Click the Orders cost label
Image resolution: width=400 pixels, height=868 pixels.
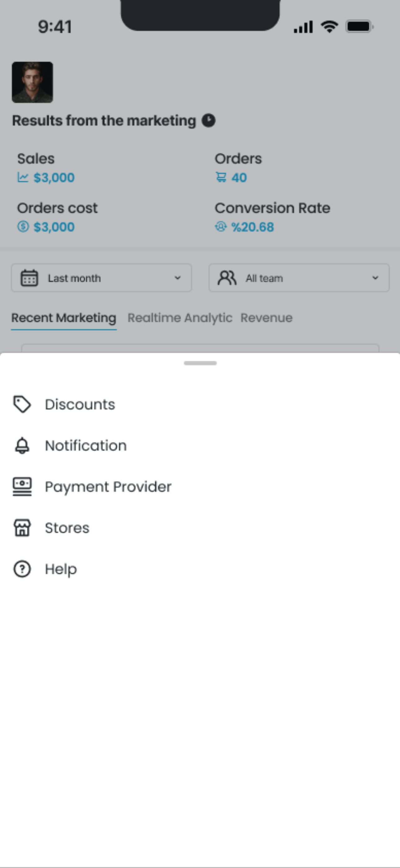(x=57, y=208)
